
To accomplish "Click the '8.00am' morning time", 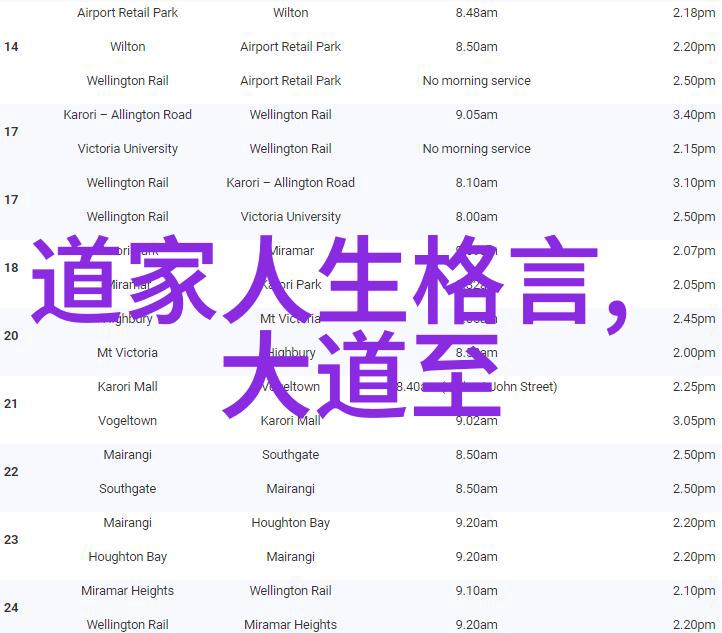I will click(477, 217).
